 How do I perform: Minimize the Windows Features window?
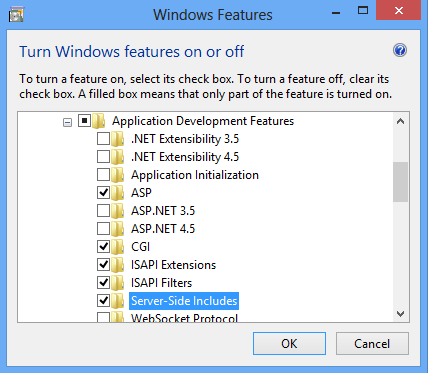coord(336,12)
